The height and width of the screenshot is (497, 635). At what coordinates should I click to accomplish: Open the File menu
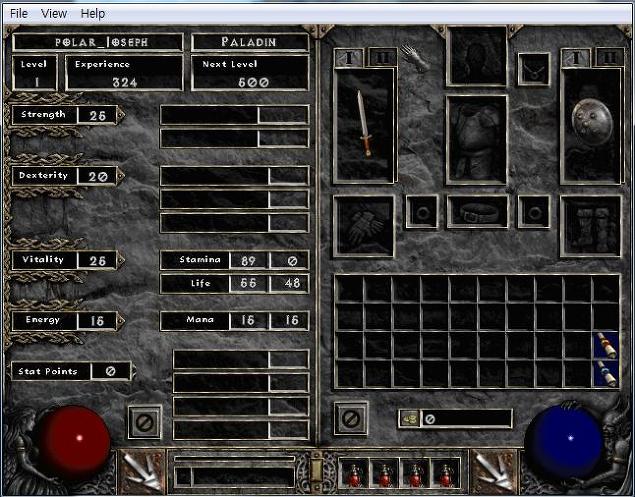18,14
